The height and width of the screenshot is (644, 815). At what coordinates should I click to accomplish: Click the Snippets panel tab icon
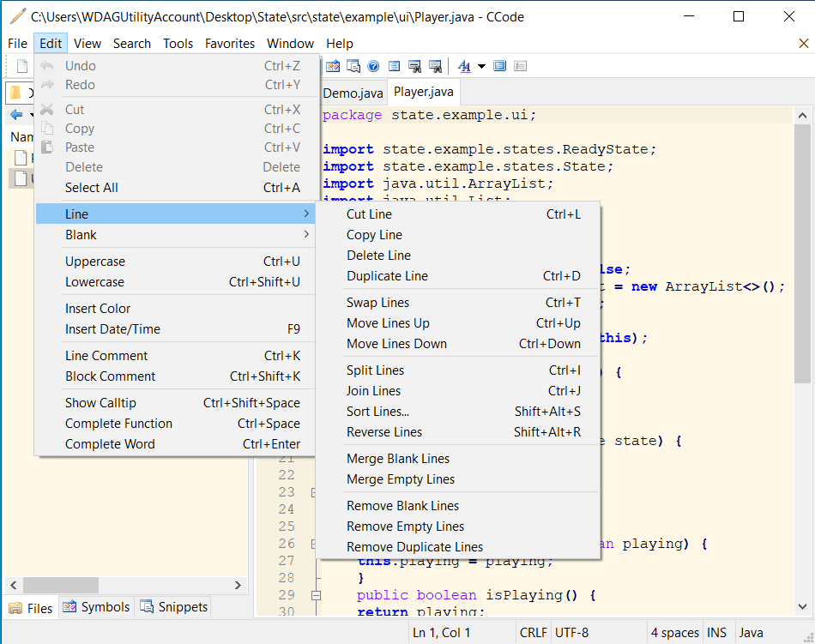[x=147, y=607]
